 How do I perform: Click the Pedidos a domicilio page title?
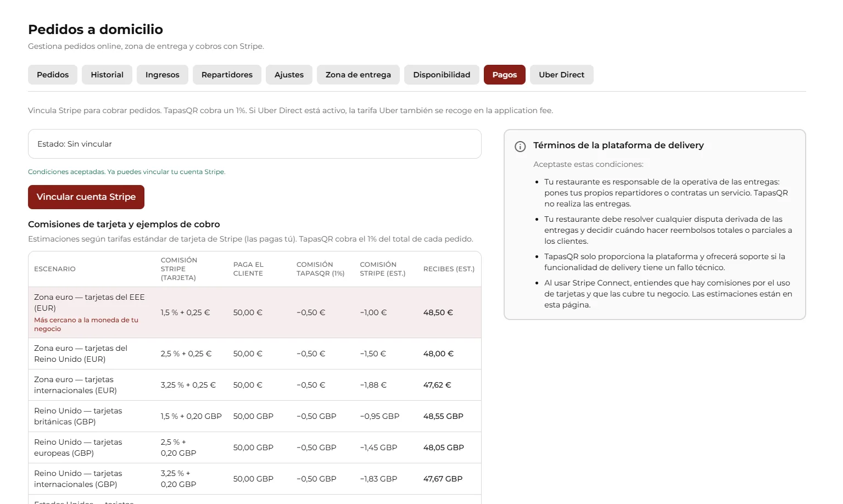pos(96,30)
